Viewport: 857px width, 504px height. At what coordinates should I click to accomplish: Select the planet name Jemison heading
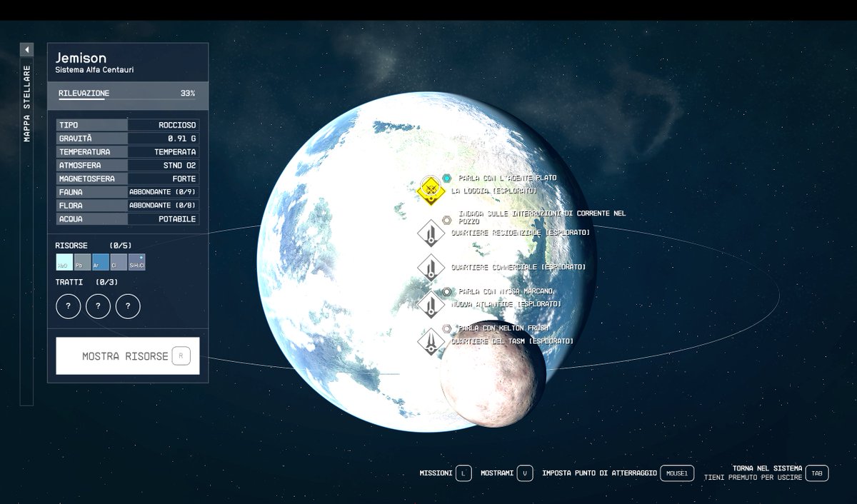point(81,58)
